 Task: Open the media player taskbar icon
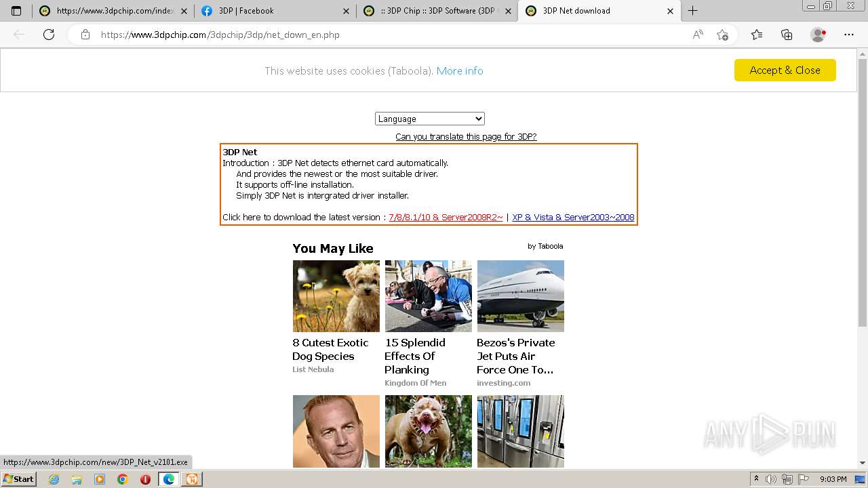coord(100,479)
